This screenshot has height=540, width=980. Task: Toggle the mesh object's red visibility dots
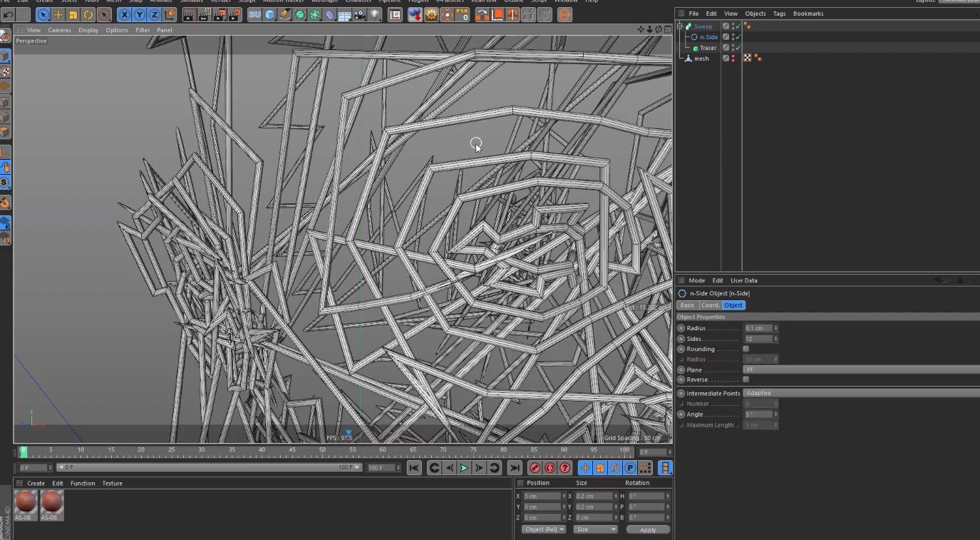point(733,58)
